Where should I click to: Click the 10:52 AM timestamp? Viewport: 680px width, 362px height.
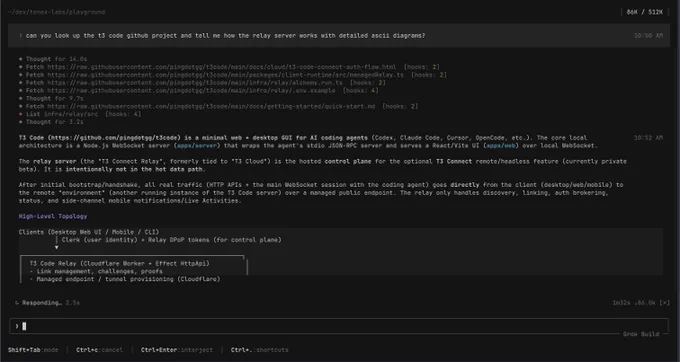(x=648, y=138)
